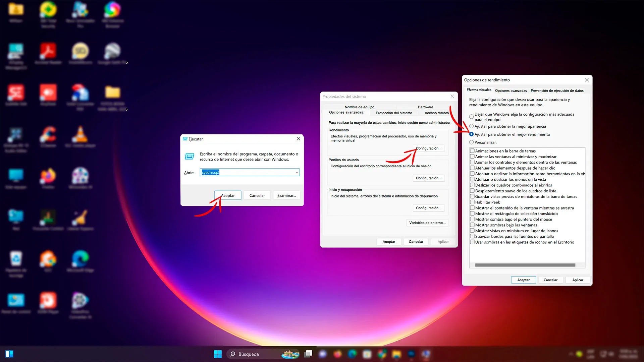The height and width of the screenshot is (362, 644).
Task: Click the Variables de entorno... button
Action: [427, 223]
